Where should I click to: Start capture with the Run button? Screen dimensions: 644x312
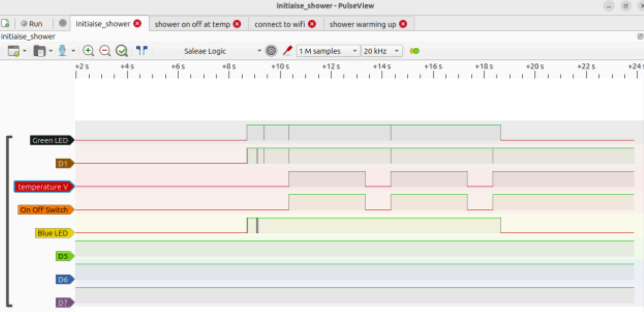pyautogui.click(x=31, y=24)
